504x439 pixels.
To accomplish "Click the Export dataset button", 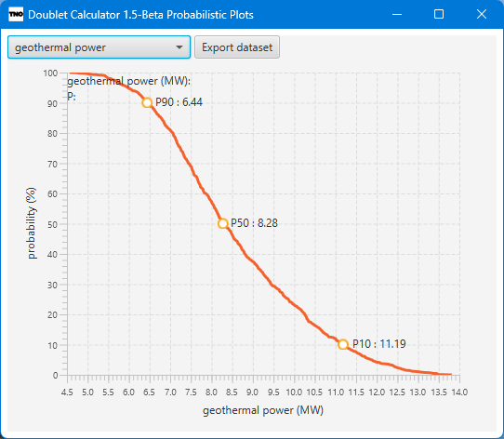I will 237,47.
